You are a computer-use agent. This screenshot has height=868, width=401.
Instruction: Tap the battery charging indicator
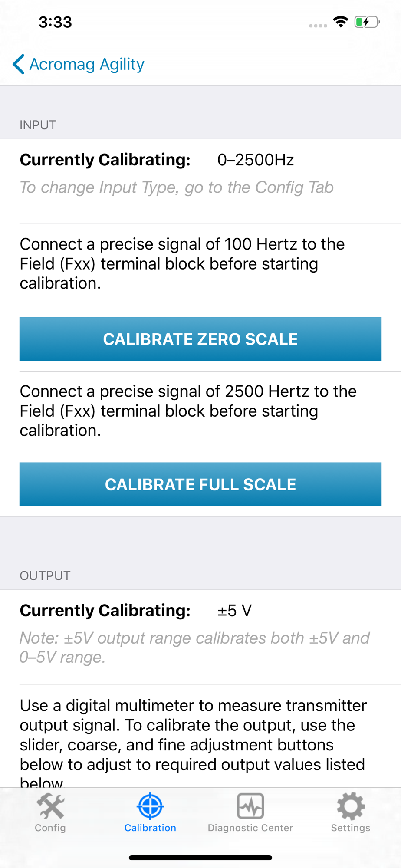[x=367, y=22]
